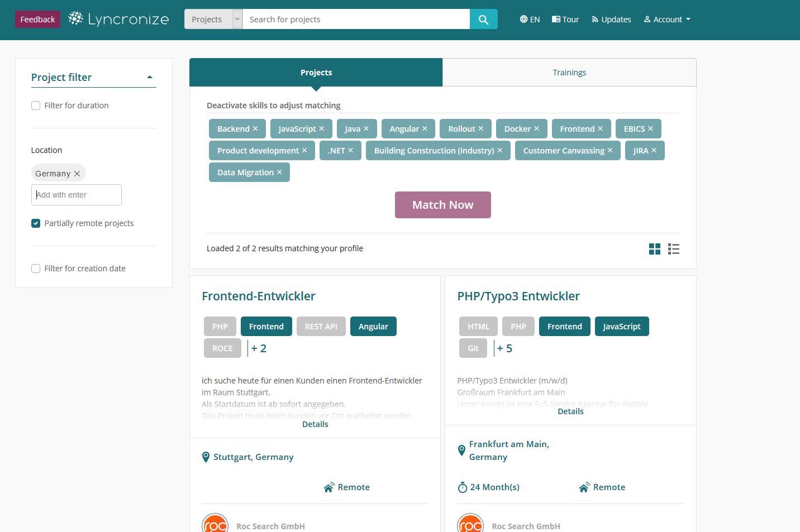Click Roc Search GmbH name on Frontend-Entwickler card

pyautogui.click(x=270, y=526)
